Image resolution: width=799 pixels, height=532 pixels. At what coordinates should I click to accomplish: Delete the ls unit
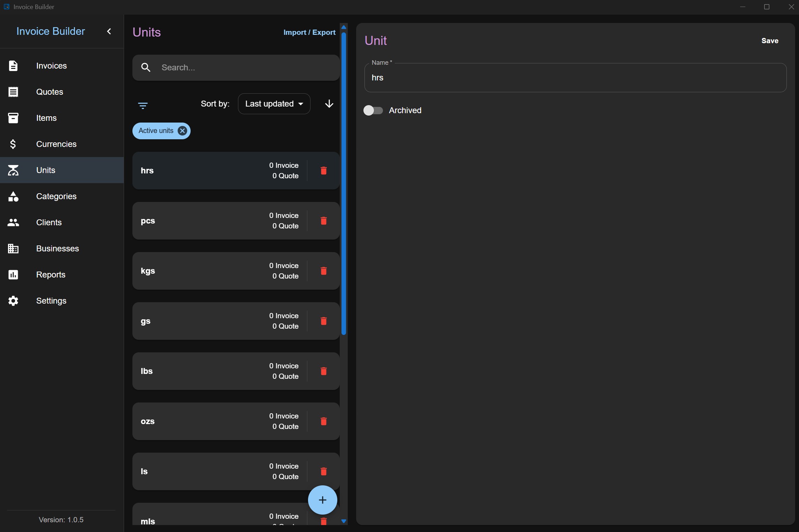coord(324,471)
